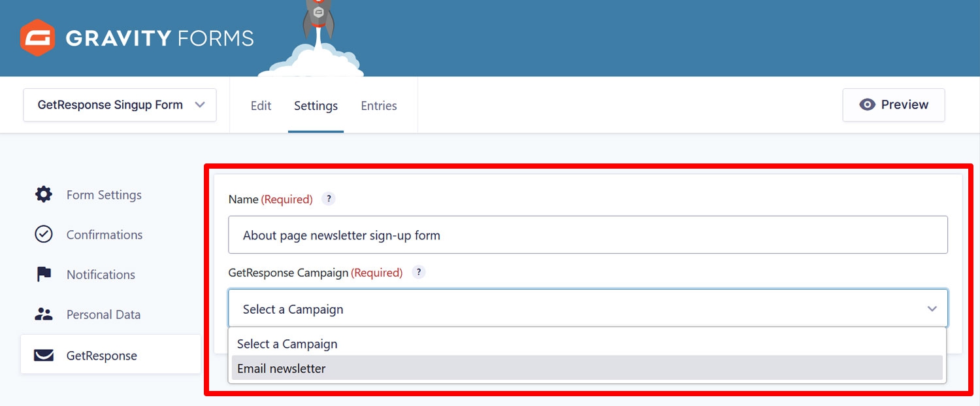The image size is (980, 406).
Task: Expand the GetResponse Singup Form switcher
Action: click(120, 105)
